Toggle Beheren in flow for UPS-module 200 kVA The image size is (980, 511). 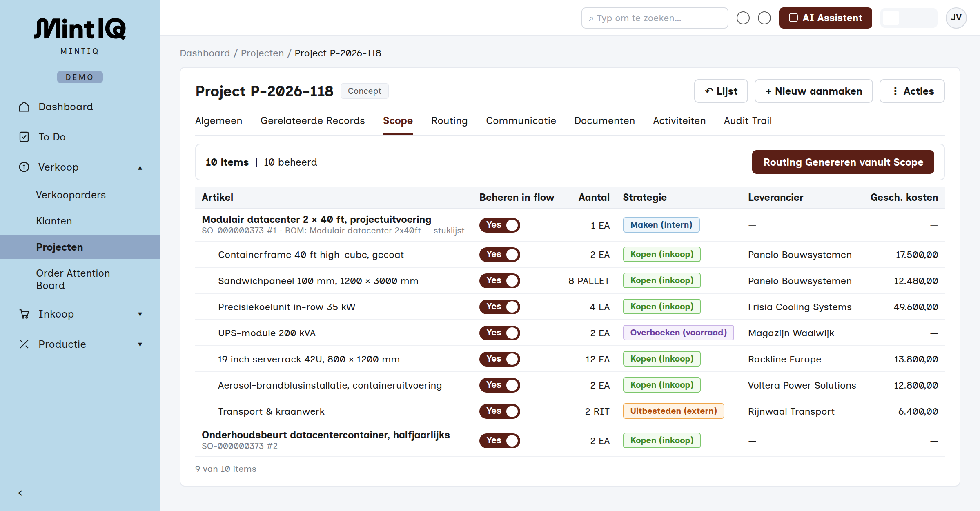(499, 333)
